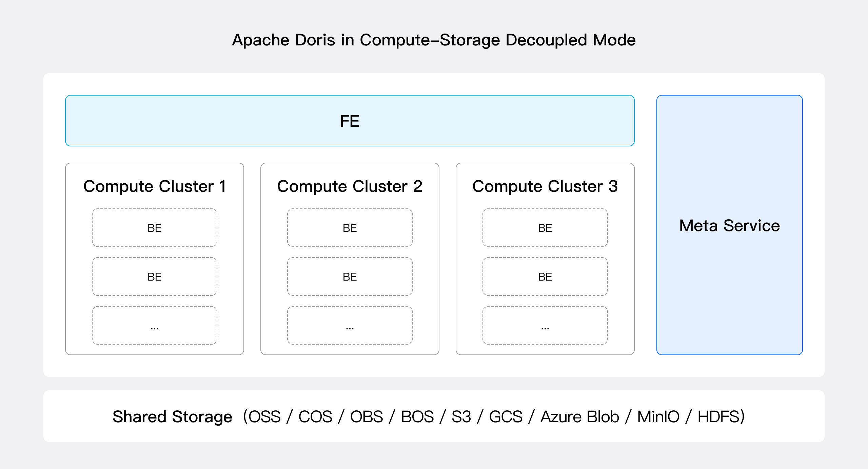Image resolution: width=868 pixels, height=469 pixels.
Task: Click GCS in the storage list
Action: [506, 417]
